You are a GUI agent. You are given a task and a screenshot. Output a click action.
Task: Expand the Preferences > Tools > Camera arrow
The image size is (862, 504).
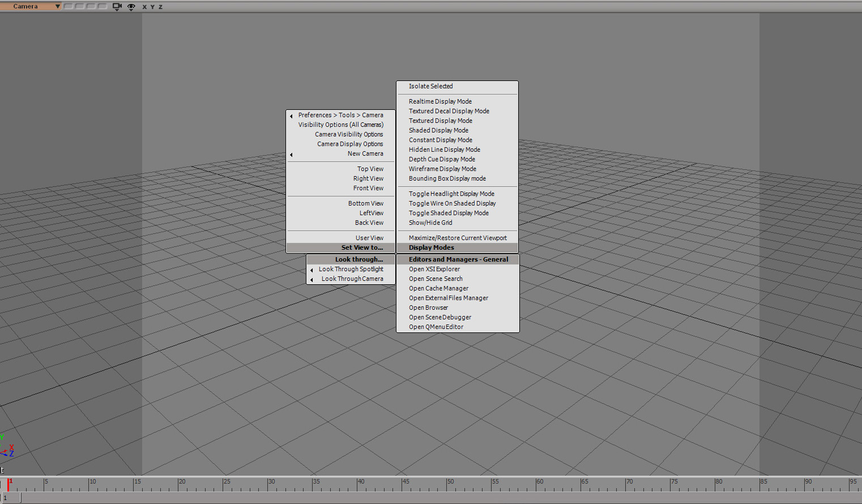[x=291, y=116]
